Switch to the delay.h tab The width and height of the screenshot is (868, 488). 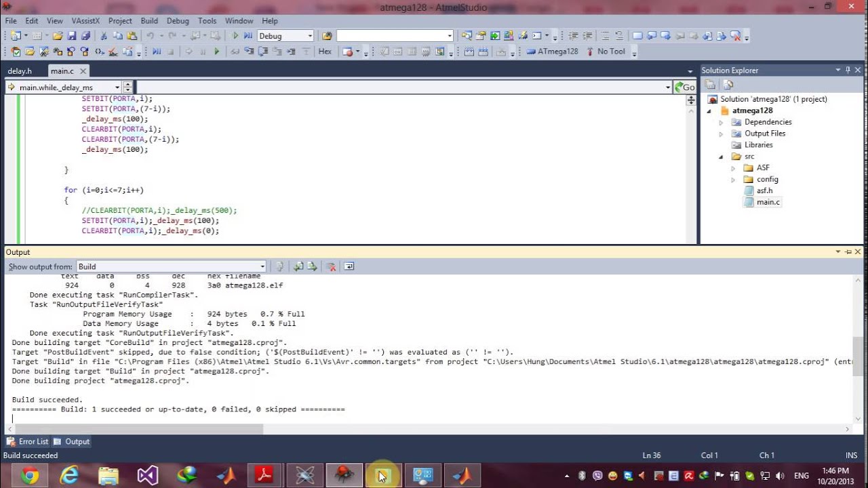(20, 70)
